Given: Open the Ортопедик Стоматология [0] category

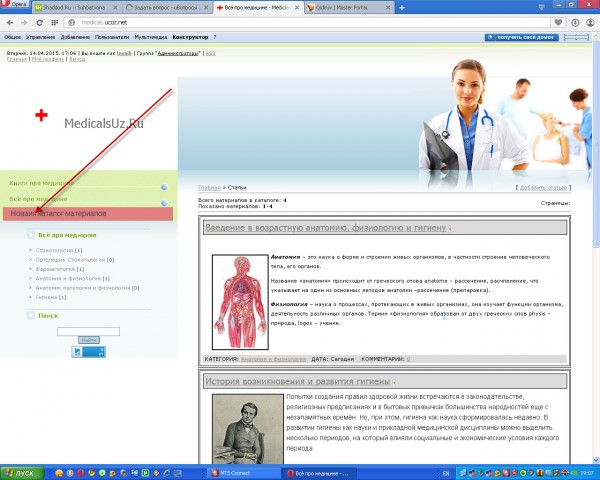Looking at the screenshot, I should tap(75, 260).
